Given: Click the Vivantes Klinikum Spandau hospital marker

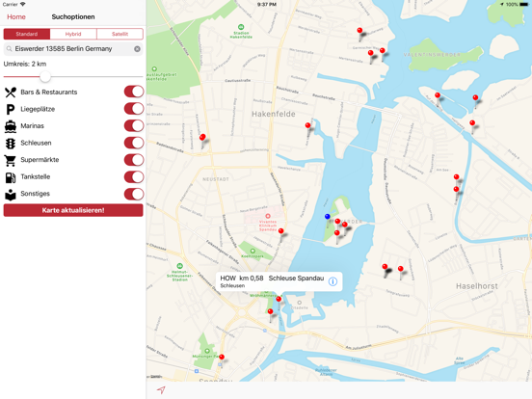Looking at the screenshot, I should click(x=268, y=216).
